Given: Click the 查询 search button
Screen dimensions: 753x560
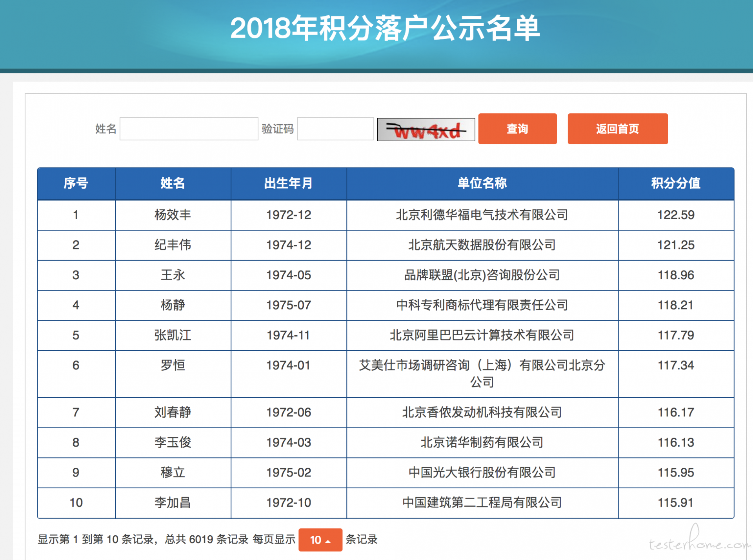Looking at the screenshot, I should point(517,129).
